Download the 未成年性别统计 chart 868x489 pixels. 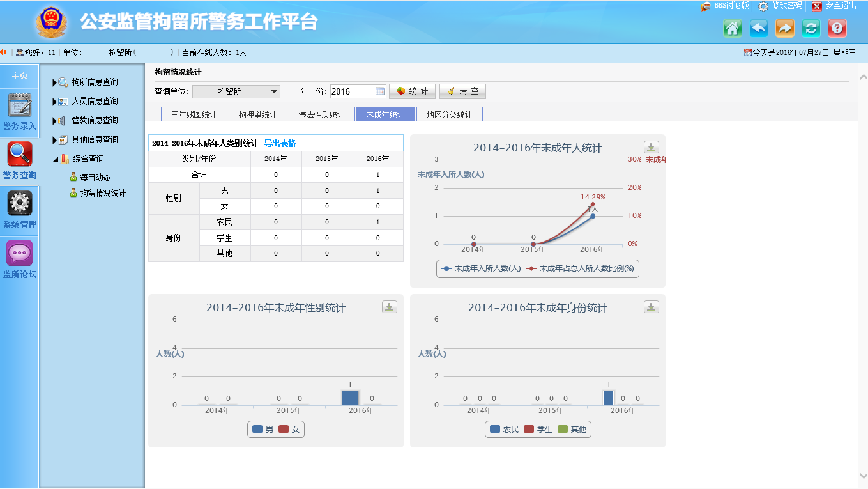click(389, 307)
